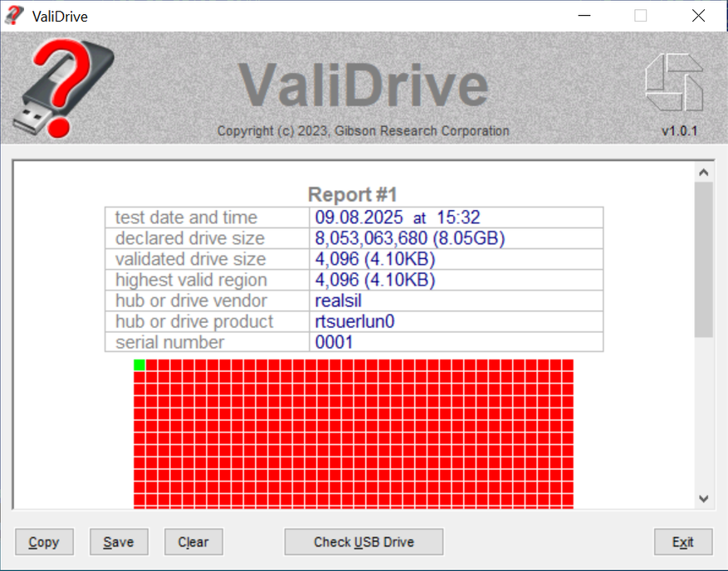Click the Report #1 heading
Screen dimensions: 728x571
353,194
